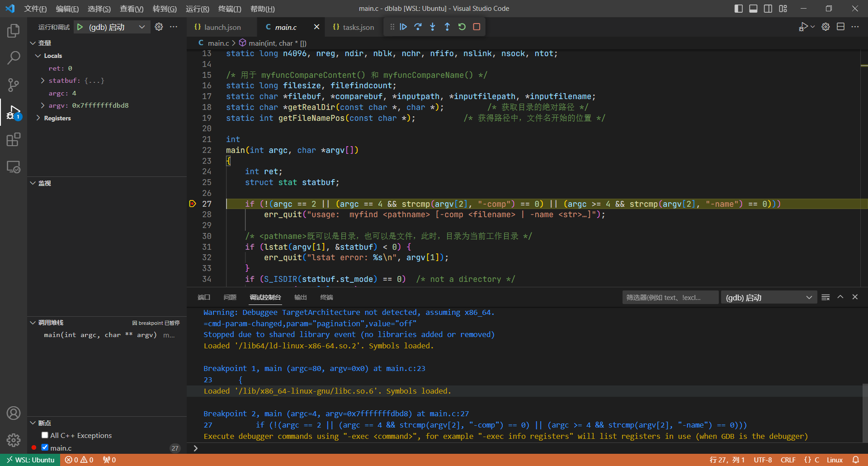Screen dimensions: 868x466
Task: Open Source Control in the activity bar
Action: pos(14,85)
